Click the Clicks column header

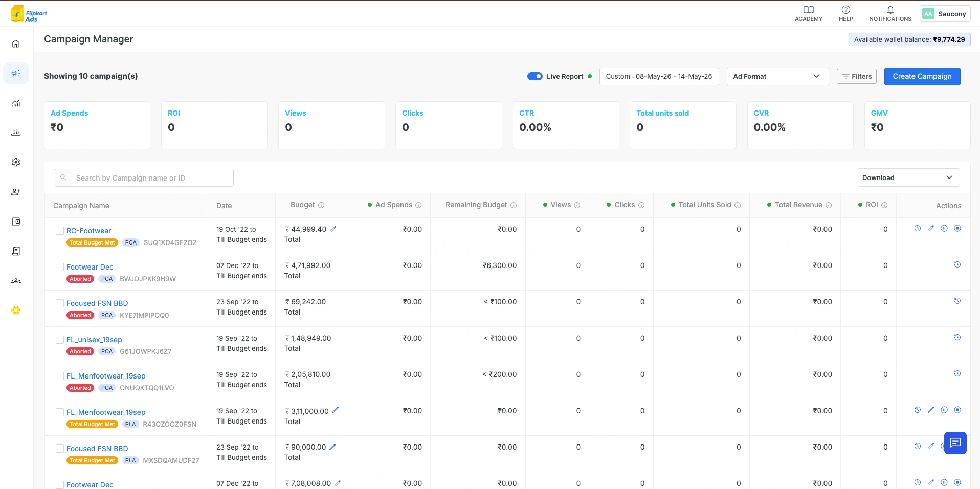pos(625,205)
